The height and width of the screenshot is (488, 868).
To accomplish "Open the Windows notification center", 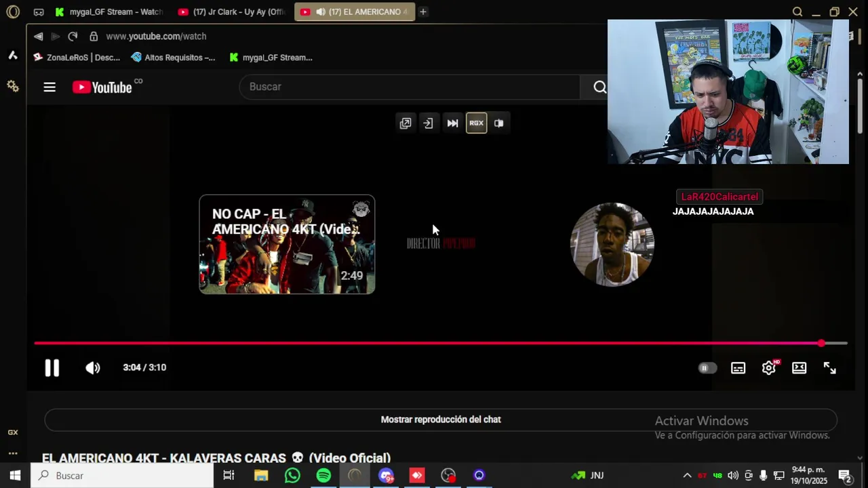I will pos(844,475).
